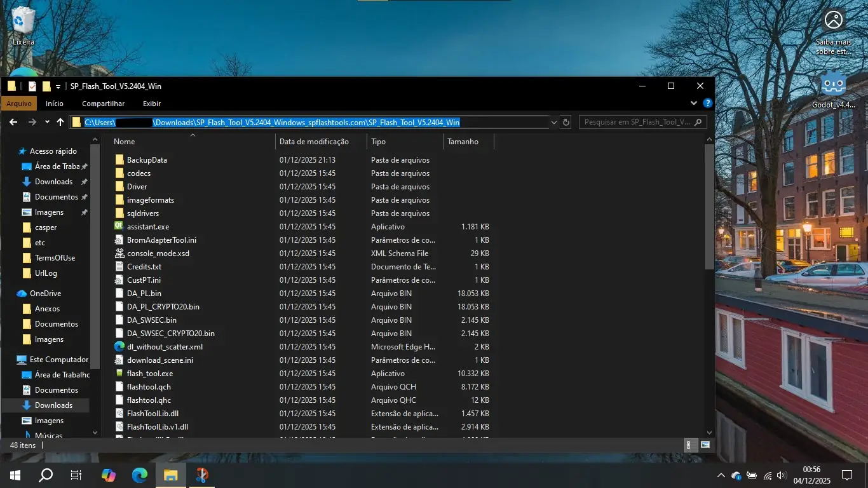Switch to the large icons view toggle
Viewport: 868px width, 488px height.
pos(705,445)
